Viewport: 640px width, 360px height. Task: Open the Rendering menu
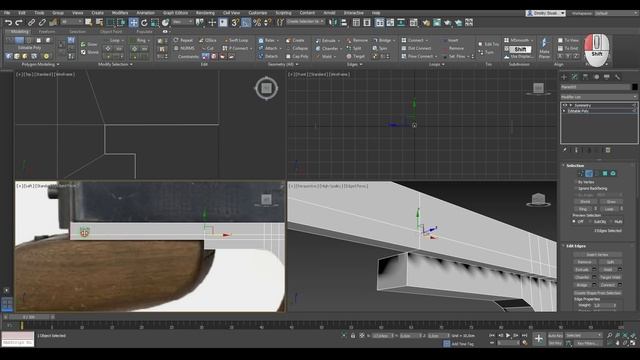(205, 13)
